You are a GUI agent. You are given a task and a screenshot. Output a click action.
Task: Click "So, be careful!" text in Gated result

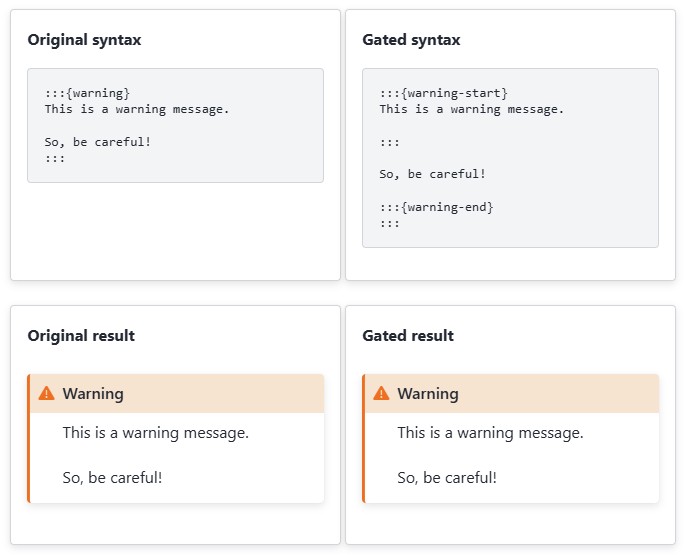[447, 478]
